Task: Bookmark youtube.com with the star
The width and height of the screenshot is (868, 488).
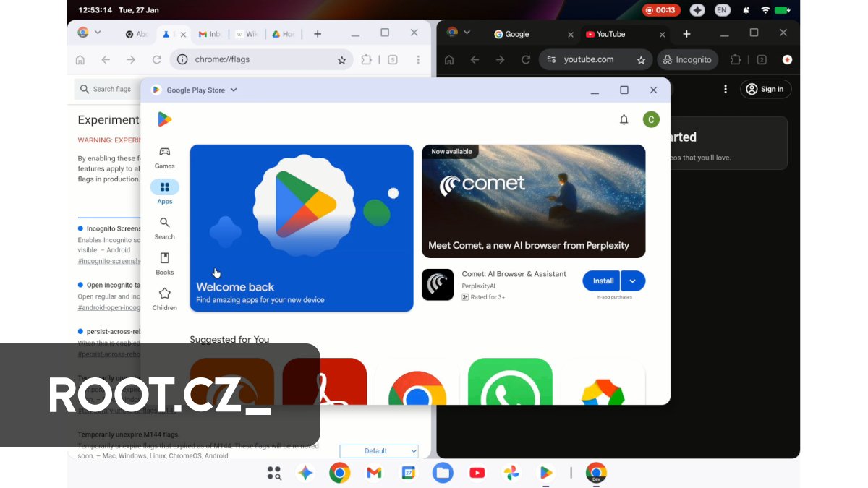Action: [x=641, y=60]
